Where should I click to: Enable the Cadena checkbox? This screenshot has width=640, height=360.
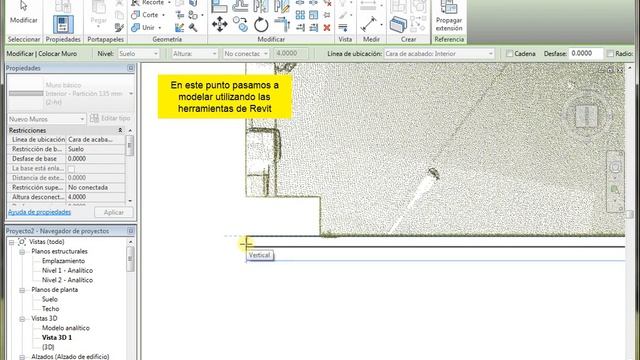pos(509,53)
